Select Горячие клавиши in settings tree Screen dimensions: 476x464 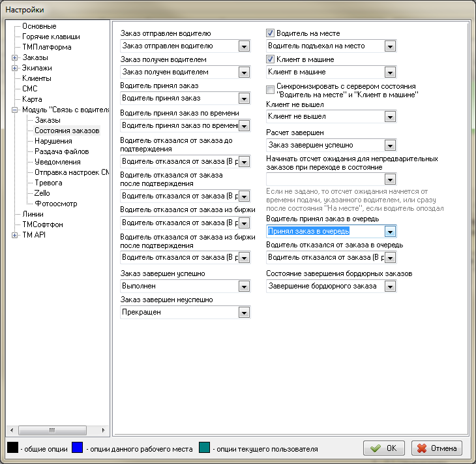point(46,37)
